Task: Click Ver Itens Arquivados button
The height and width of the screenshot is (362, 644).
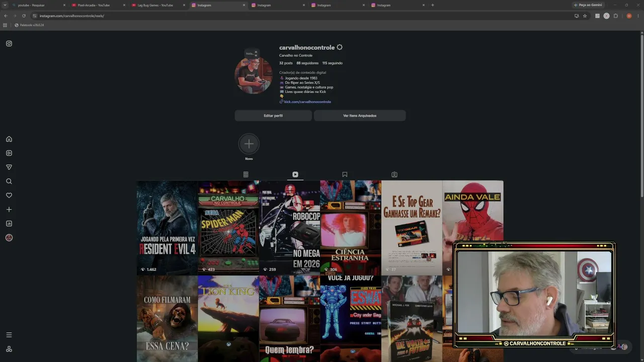Action: point(360,116)
